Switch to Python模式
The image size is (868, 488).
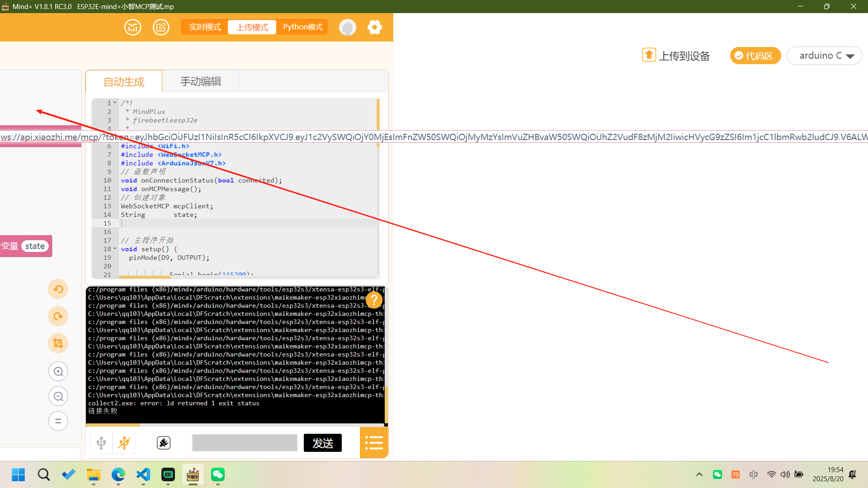point(302,27)
